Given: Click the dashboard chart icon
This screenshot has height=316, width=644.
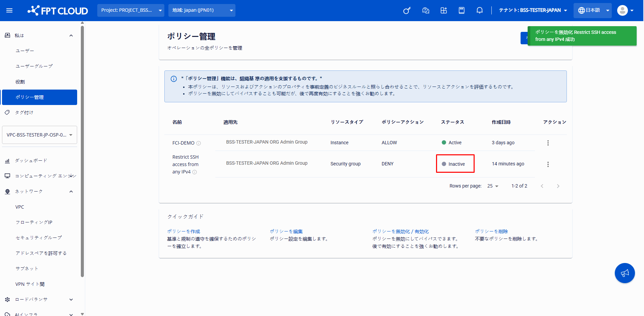Looking at the screenshot, I should 7,161.
